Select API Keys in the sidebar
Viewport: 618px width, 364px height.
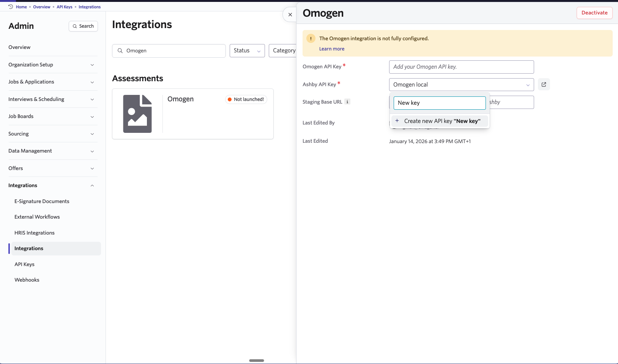click(x=24, y=264)
